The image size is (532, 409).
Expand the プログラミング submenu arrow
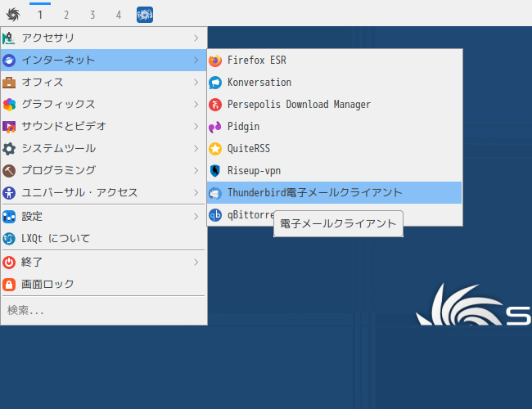[x=196, y=171]
